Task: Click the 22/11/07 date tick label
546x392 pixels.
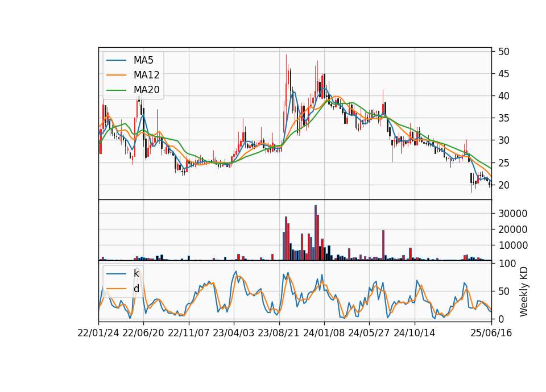Action: [189, 333]
